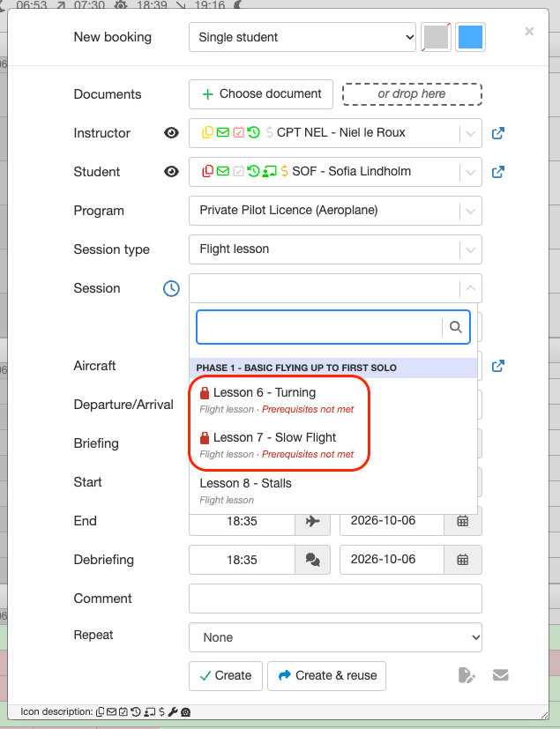Viewport: 560px width, 729px height.
Task: Click the Comment input field
Action: pos(335,599)
